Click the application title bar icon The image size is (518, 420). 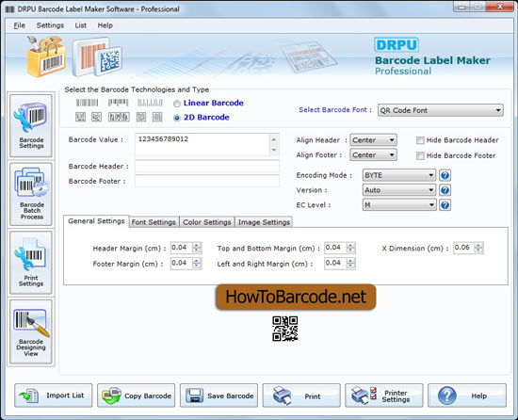[10, 9]
